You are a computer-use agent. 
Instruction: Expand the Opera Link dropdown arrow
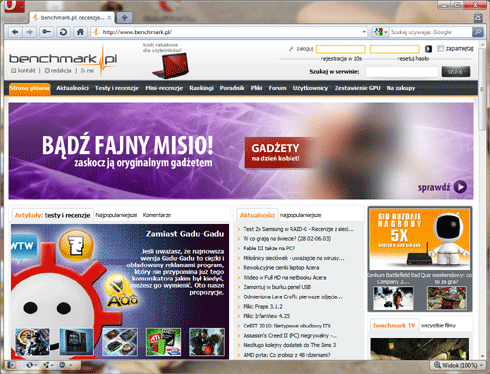35,365
